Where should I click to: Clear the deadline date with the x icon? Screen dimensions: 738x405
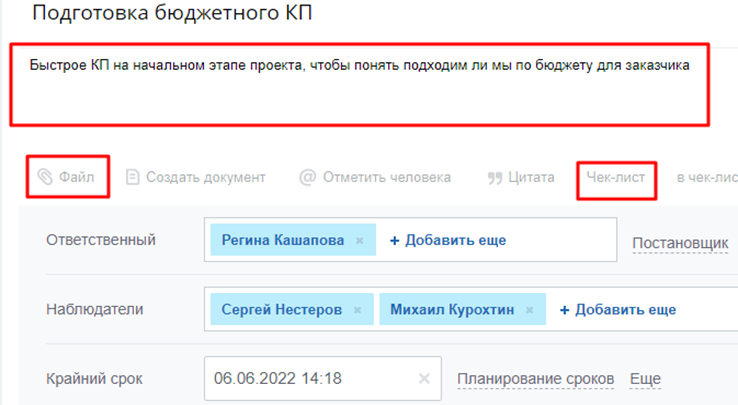424,379
